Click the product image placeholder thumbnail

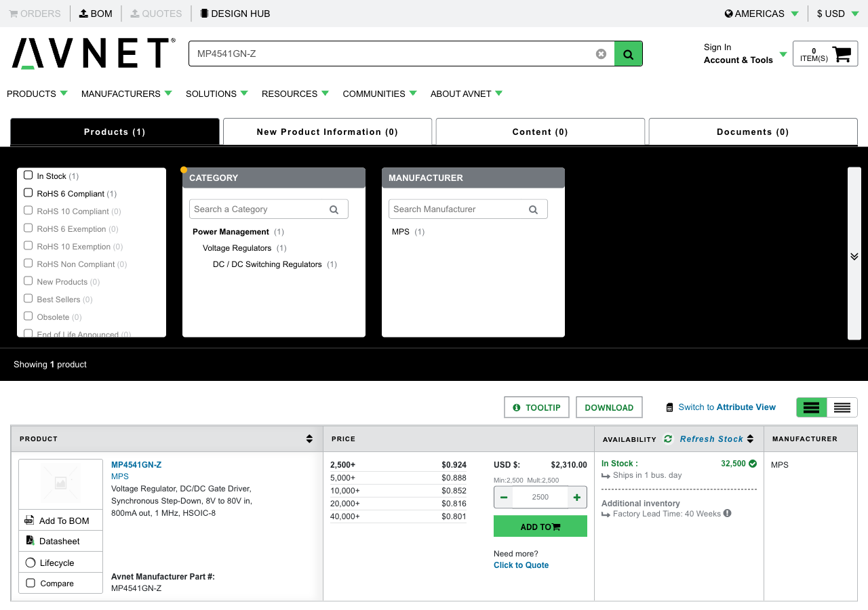coord(60,484)
